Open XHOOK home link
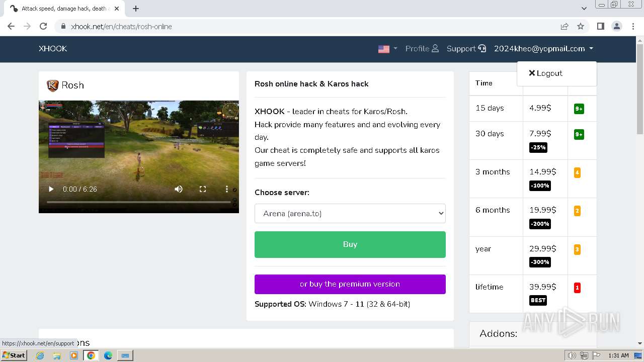The image size is (644, 362). [53, 49]
